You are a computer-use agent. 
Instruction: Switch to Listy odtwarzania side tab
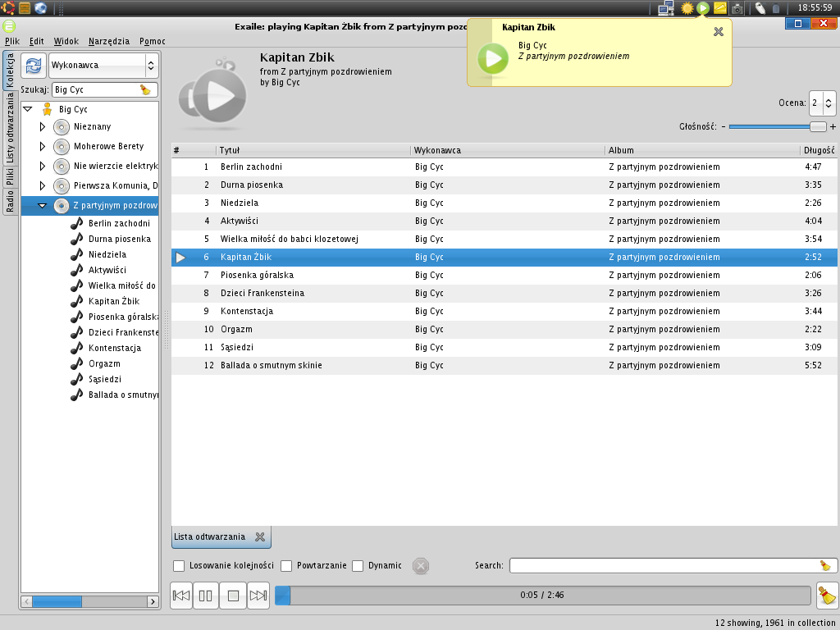point(10,128)
